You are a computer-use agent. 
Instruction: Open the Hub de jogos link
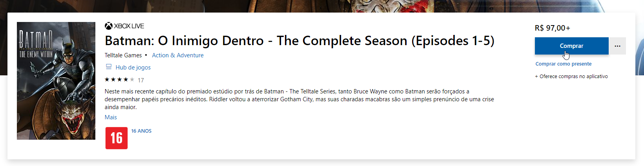pos(133,67)
